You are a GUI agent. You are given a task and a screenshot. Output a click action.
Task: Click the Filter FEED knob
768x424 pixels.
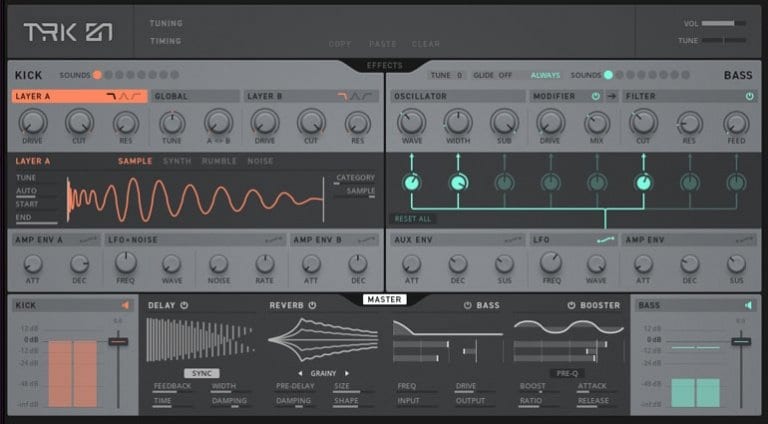pyautogui.click(x=736, y=123)
